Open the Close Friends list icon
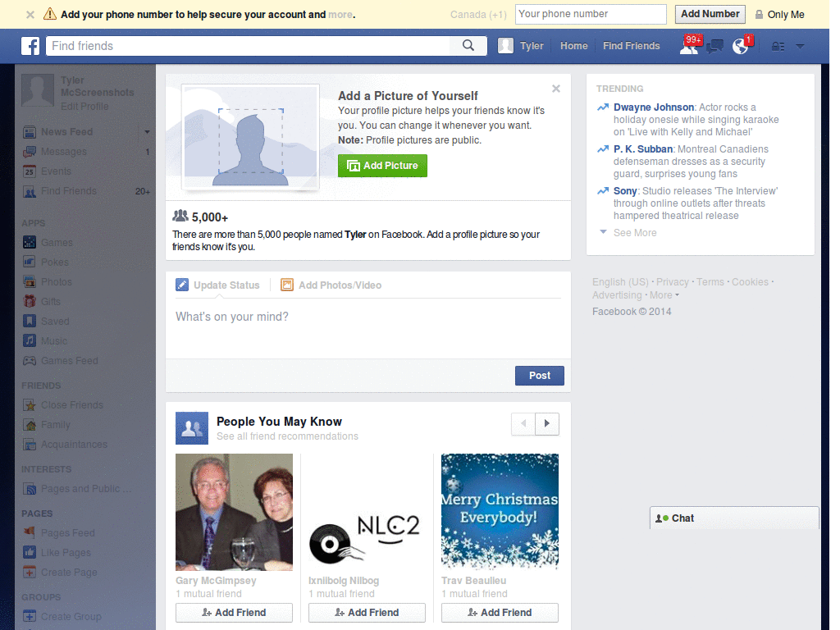The width and height of the screenshot is (840, 630). 30,405
